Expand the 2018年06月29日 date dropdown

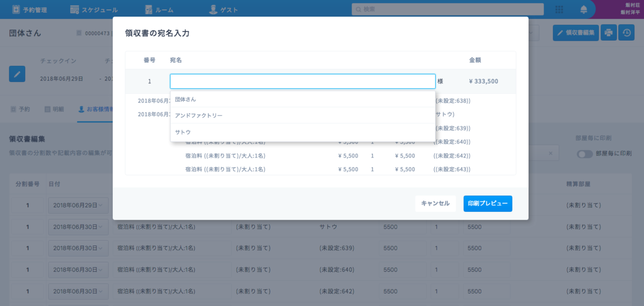(x=78, y=205)
